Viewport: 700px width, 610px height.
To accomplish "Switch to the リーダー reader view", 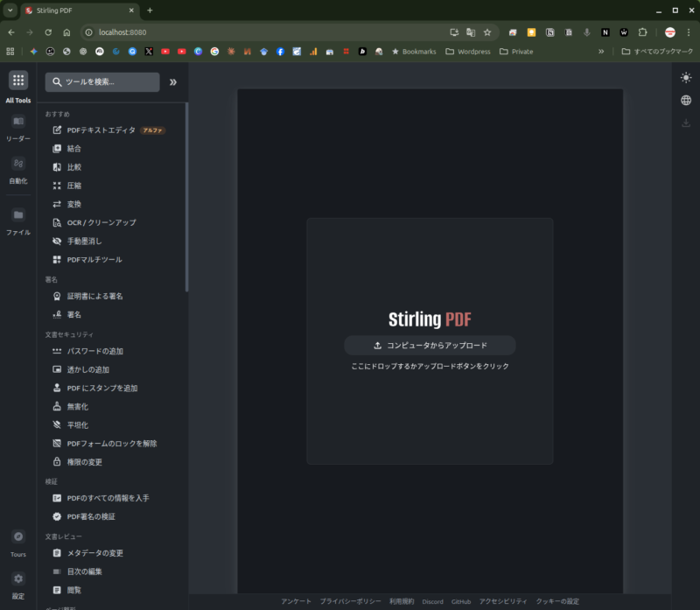I will point(18,122).
